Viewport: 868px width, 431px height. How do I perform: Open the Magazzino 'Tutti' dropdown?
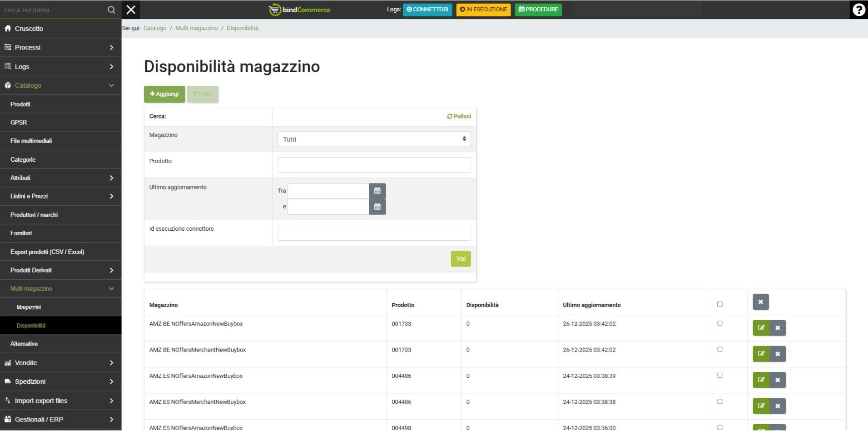[x=374, y=139]
